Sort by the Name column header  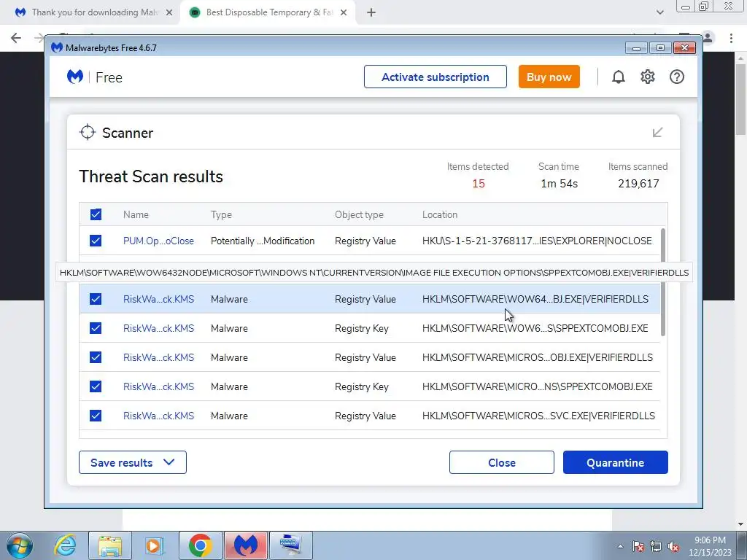pyautogui.click(x=136, y=215)
